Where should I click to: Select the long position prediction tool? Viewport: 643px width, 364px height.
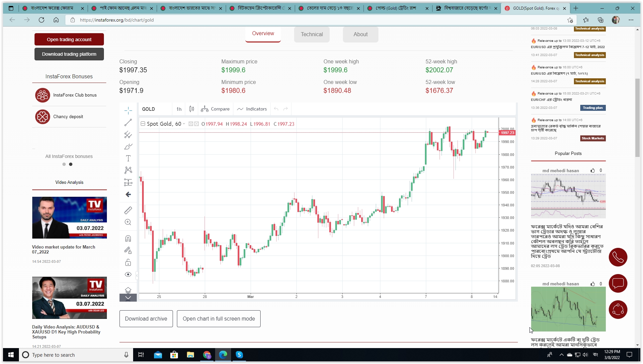128,182
